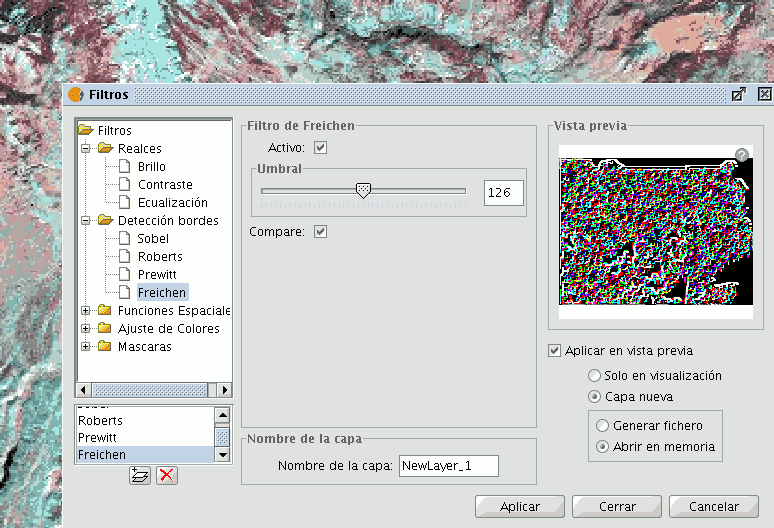This screenshot has height=528, width=774.
Task: Select Freichen in applied filters list
Action: click(146, 454)
